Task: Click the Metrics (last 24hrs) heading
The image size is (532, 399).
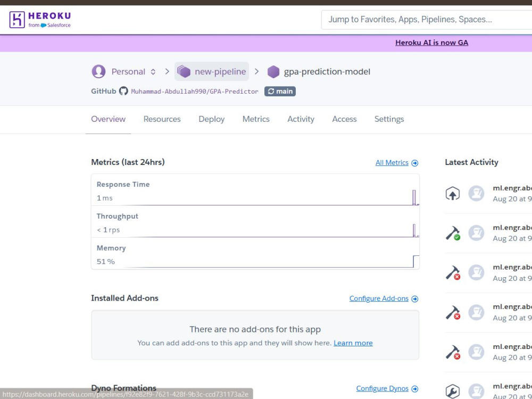Action: click(x=128, y=162)
